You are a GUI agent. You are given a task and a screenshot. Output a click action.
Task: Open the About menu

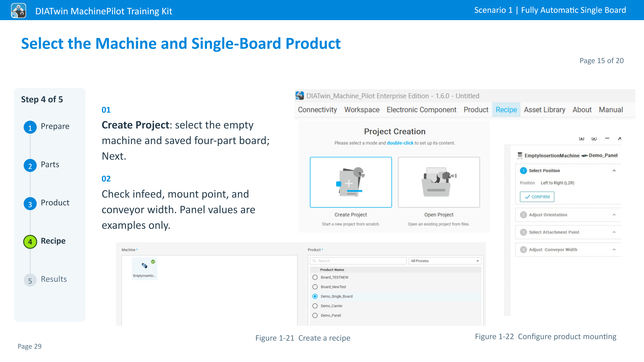582,110
